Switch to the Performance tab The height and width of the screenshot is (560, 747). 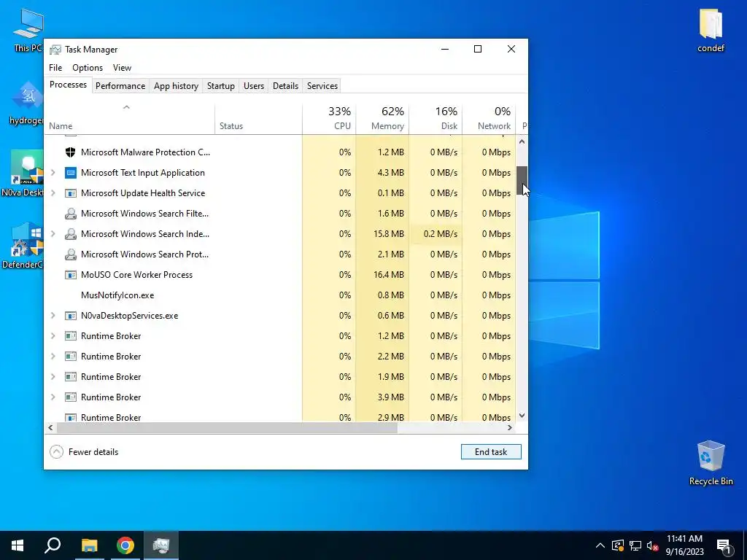pyautogui.click(x=120, y=86)
